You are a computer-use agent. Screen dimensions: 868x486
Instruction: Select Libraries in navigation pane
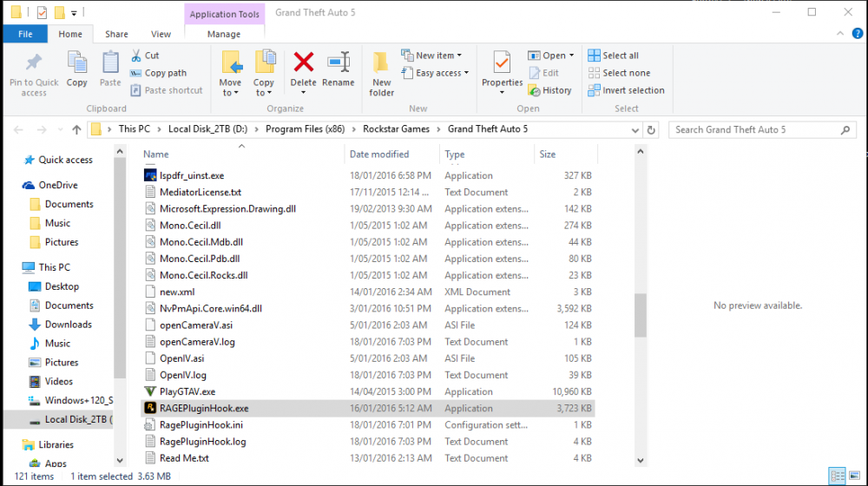(48, 444)
